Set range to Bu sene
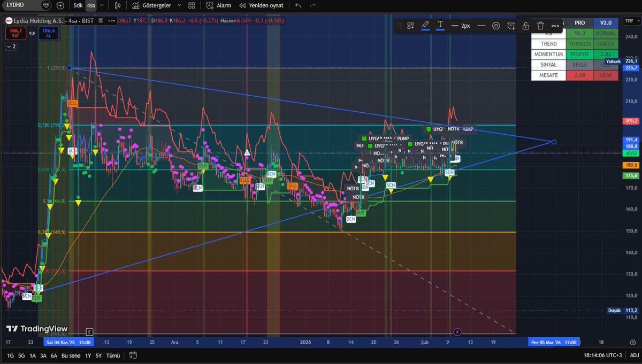The height and width of the screenshot is (364, 642). point(70,355)
